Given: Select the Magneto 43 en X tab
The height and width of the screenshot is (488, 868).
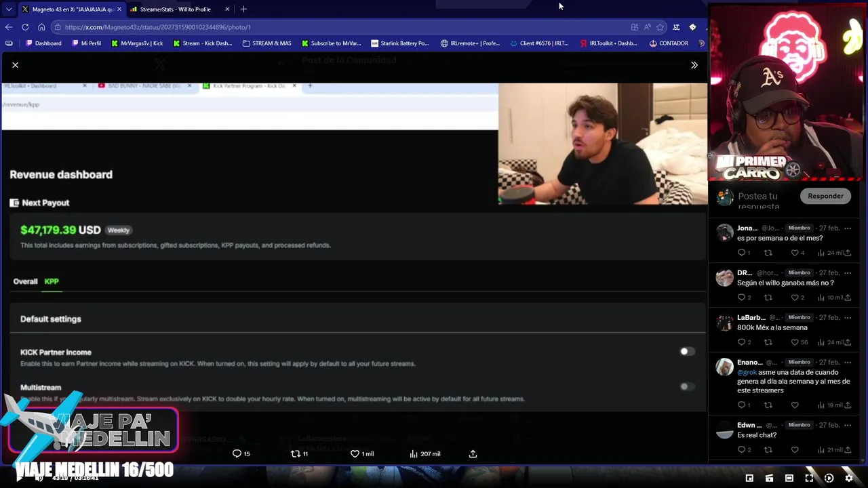Looking at the screenshot, I should [71, 9].
